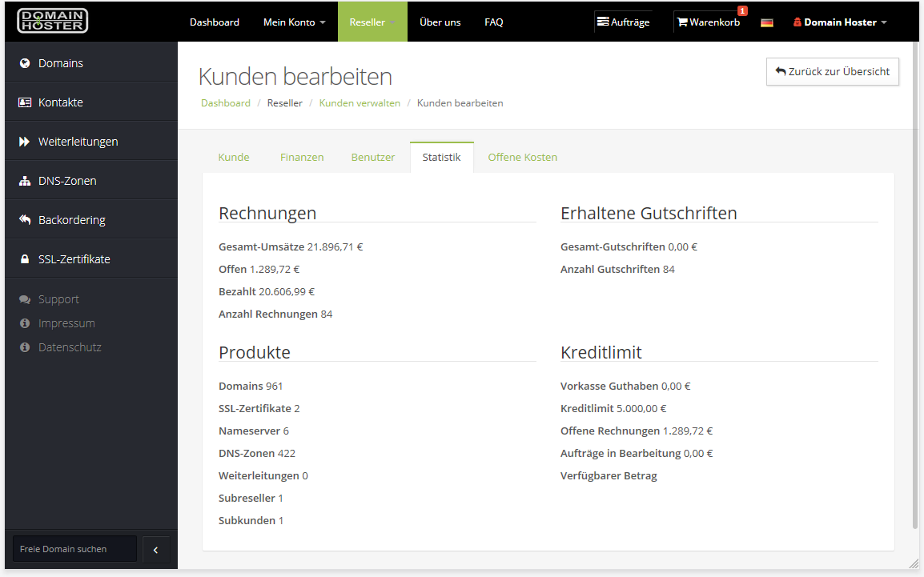Viewport: 924px width, 577px height.
Task: Switch to the Benutzer tab
Action: tap(373, 157)
